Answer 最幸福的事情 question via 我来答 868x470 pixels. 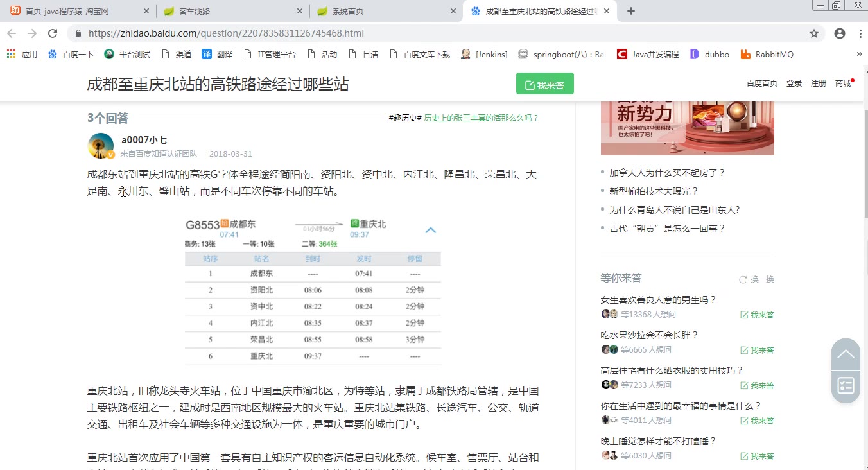click(x=757, y=421)
